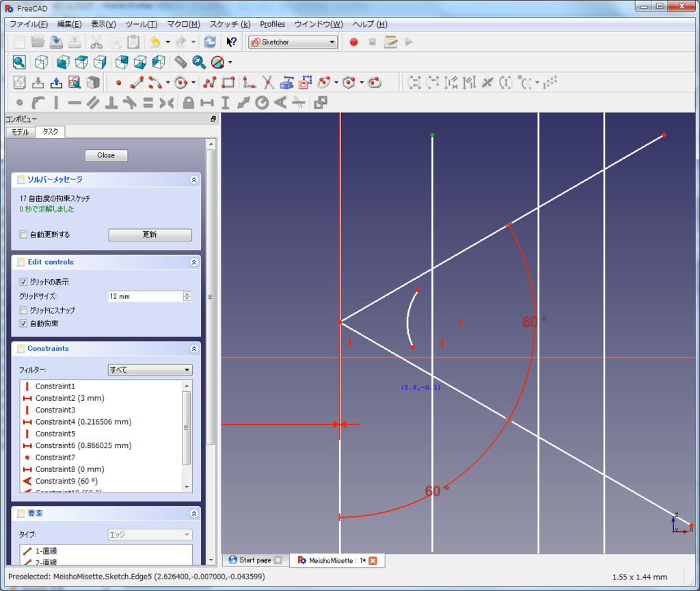Collapse the ソルバーメッセージ section
The width and height of the screenshot is (700, 591).
(193, 180)
